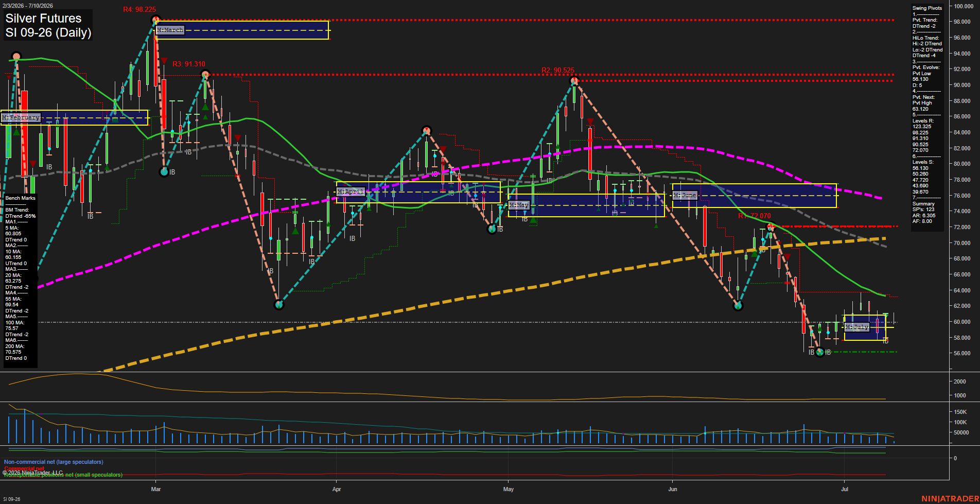
Task: Click the 'Nonreportable positions net (small speculators)' legend
Action: coord(63,475)
